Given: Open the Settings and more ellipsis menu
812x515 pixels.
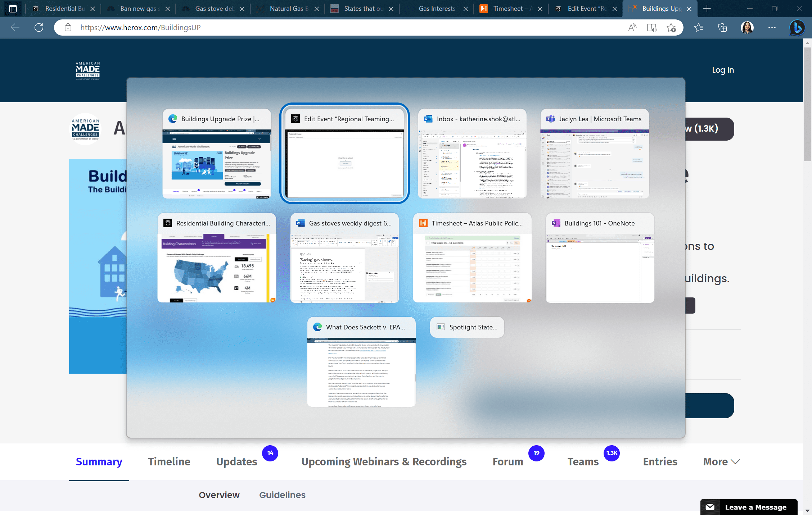Looking at the screenshot, I should click(x=772, y=27).
